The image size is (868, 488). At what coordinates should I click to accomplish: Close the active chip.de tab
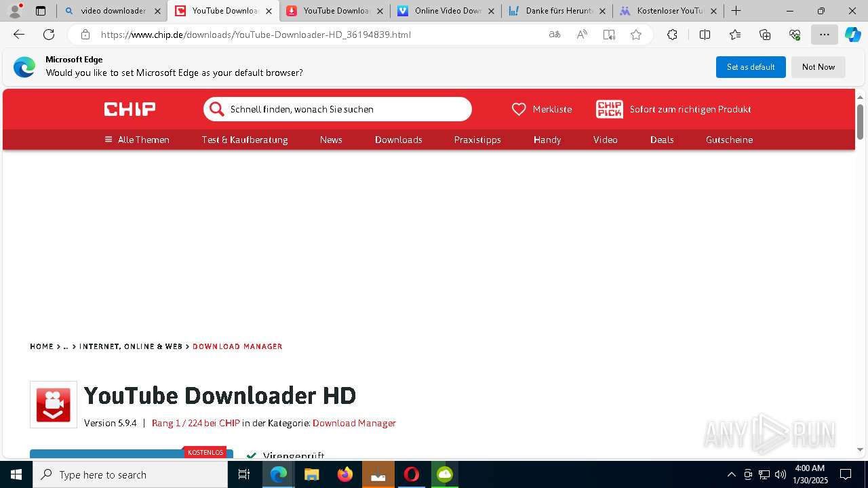click(x=269, y=11)
